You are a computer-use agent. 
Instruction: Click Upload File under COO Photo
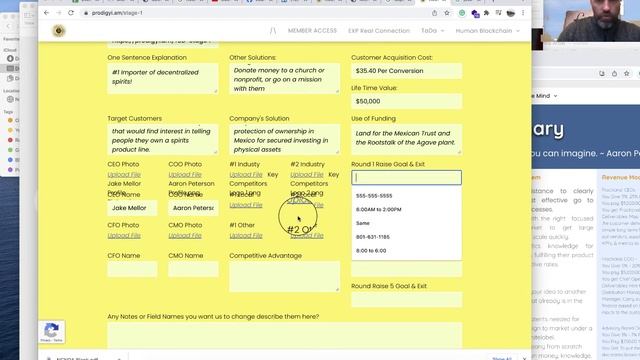(x=185, y=175)
